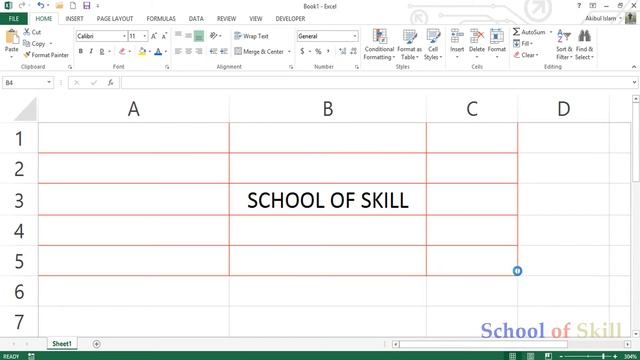The width and height of the screenshot is (640, 360).
Task: Apply accounting dollar format
Action: pyautogui.click(x=302, y=51)
